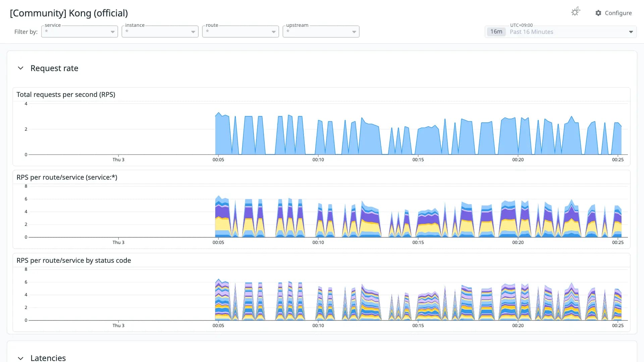Click inside the Total requests per second area chart

pyautogui.click(x=329, y=129)
